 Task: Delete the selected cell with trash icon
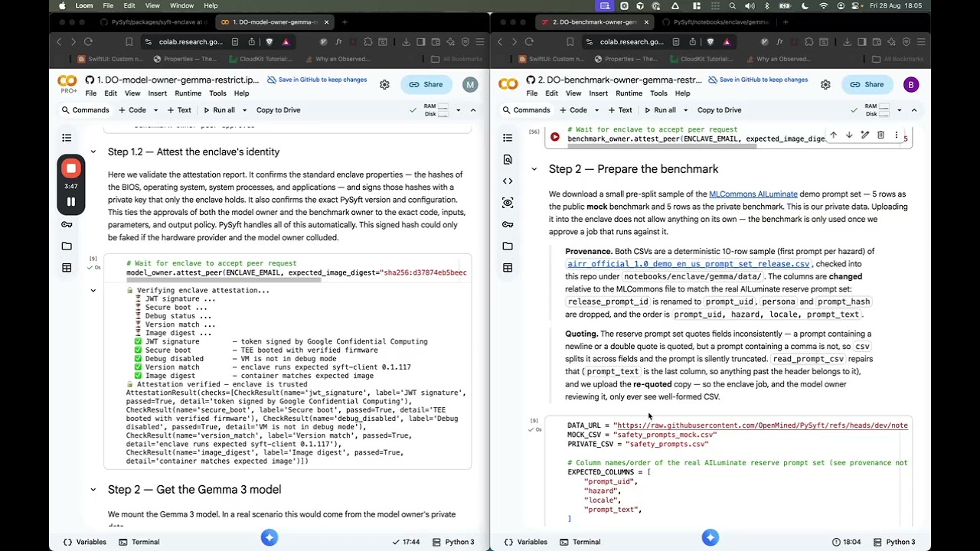880,135
